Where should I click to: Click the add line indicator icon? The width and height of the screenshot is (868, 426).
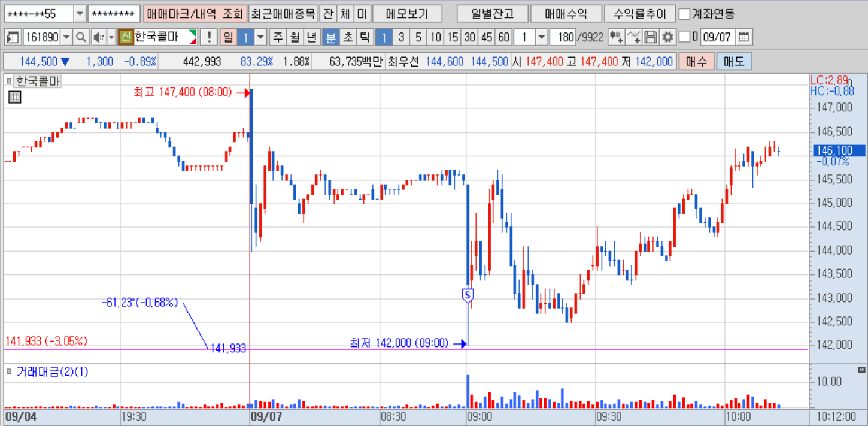point(633,37)
